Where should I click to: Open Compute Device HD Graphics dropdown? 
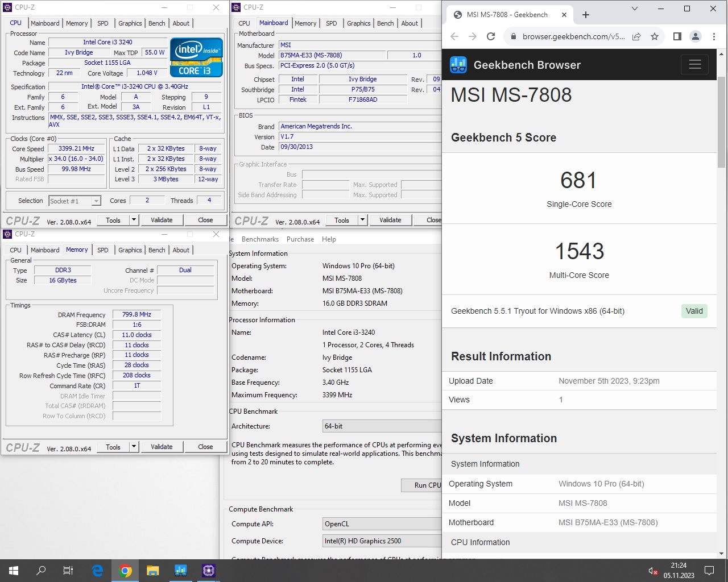coord(382,541)
